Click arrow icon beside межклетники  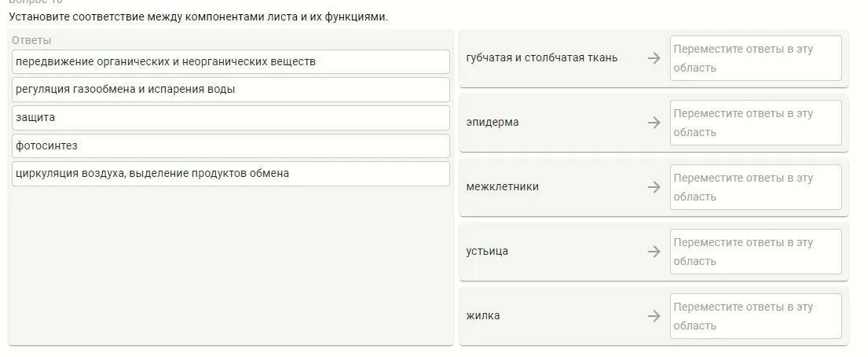654,187
